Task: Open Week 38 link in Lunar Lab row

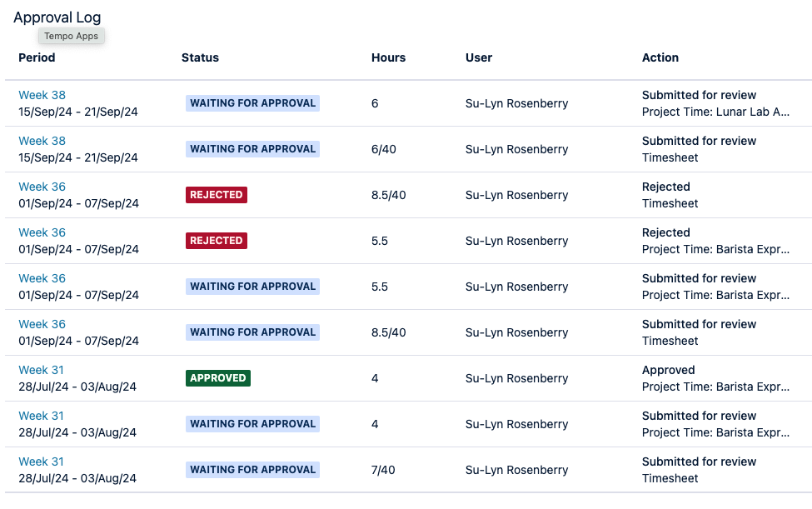Action: coord(42,95)
